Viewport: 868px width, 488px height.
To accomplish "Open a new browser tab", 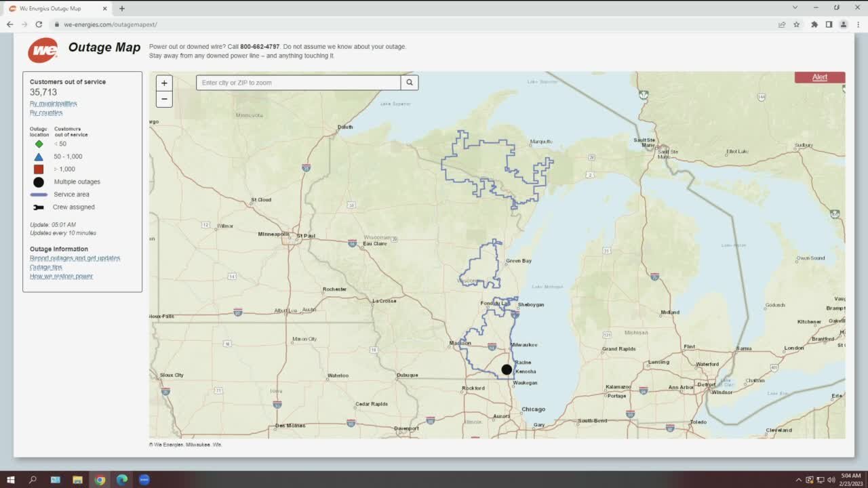I will coord(122,8).
